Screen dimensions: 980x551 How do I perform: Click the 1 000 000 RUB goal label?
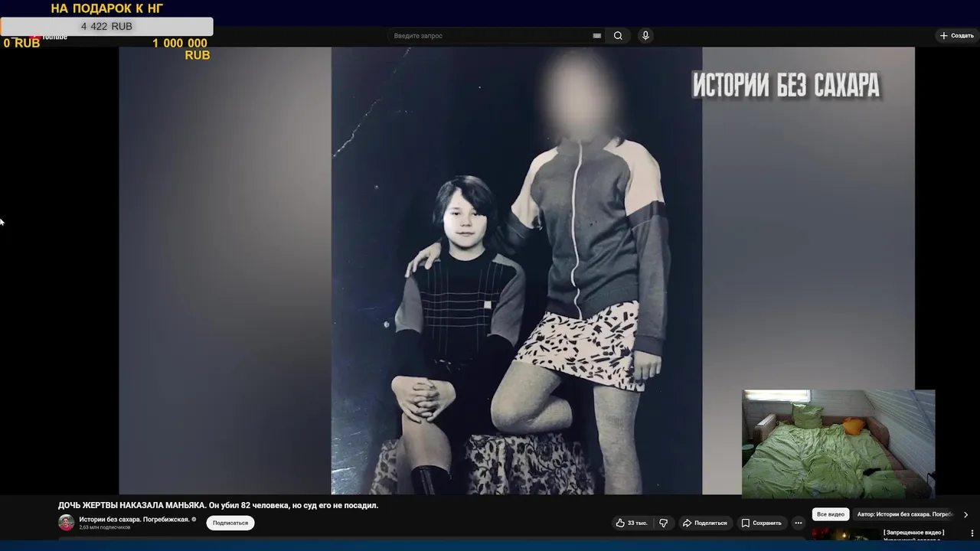181,49
